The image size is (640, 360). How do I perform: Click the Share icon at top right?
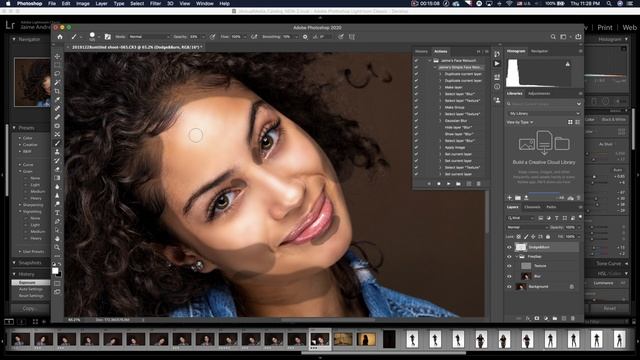click(x=578, y=37)
